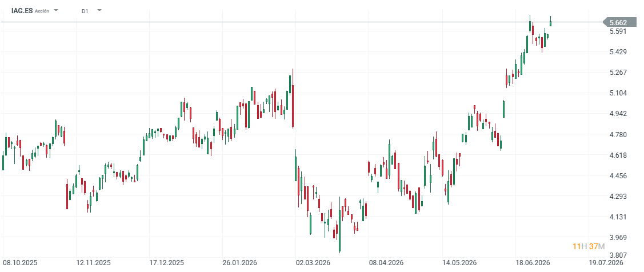Click the 4.131 price axis label
The image size is (644, 272).
click(618, 217)
